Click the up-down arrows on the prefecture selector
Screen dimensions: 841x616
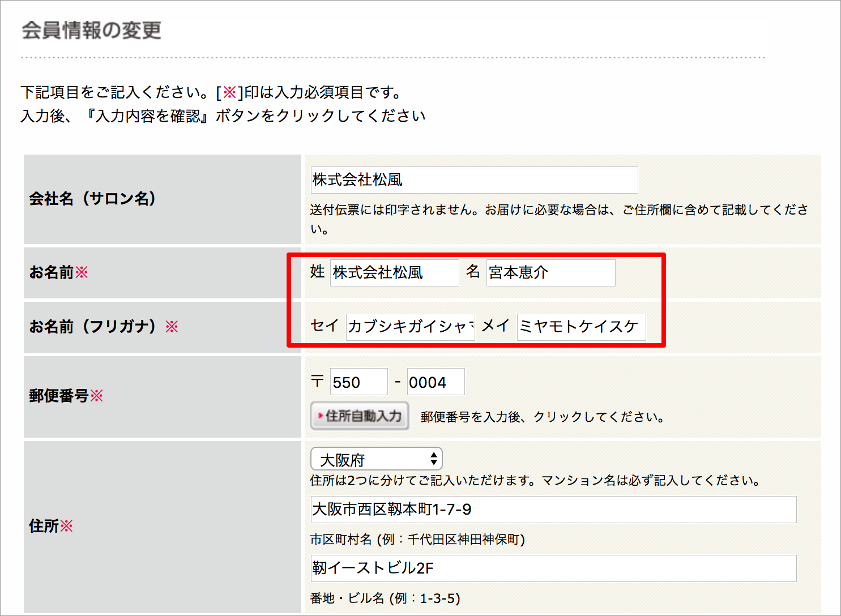point(433,459)
